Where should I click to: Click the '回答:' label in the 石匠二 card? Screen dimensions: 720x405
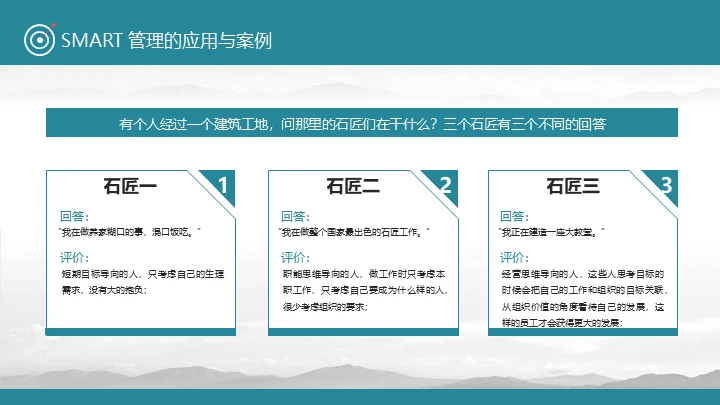(x=295, y=216)
